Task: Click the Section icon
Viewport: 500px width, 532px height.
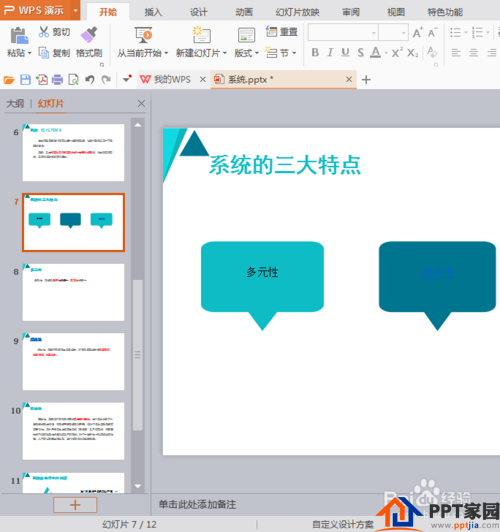Action: [271, 53]
